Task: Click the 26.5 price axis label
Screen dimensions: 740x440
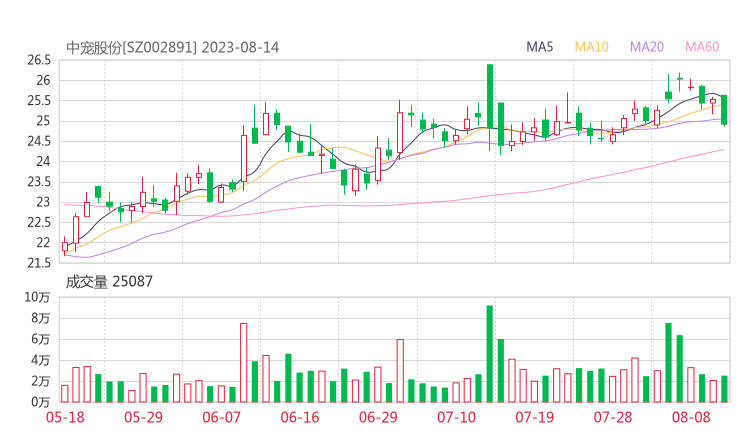Action: (x=39, y=60)
